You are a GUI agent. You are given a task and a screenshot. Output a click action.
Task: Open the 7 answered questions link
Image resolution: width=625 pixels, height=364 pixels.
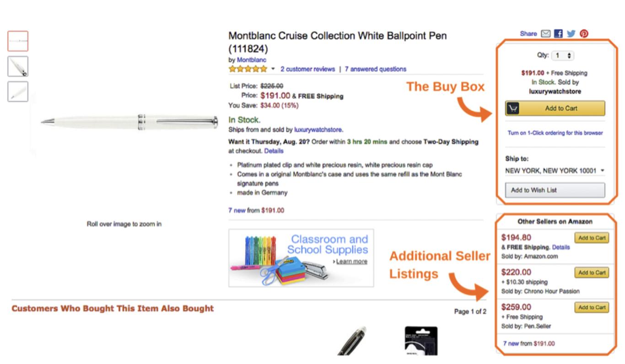coord(375,69)
